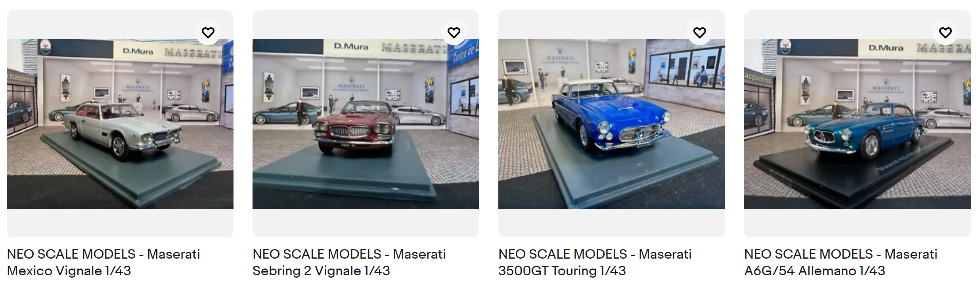Open the Maserati Sebring 2 Vignale 1/43 link
Viewport: 980px width, 282px height.
click(349, 262)
